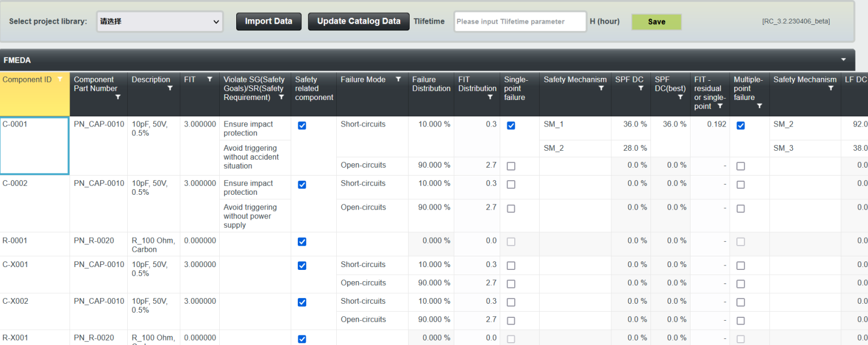This screenshot has width=868, height=345.
Task: Click the Import Data button
Action: point(268,21)
